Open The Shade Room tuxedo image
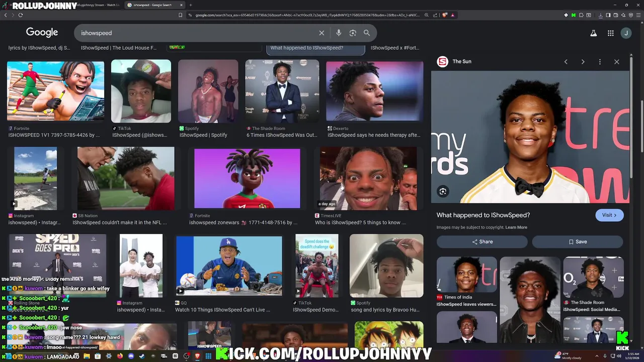This screenshot has height=362, width=644. [x=282, y=91]
